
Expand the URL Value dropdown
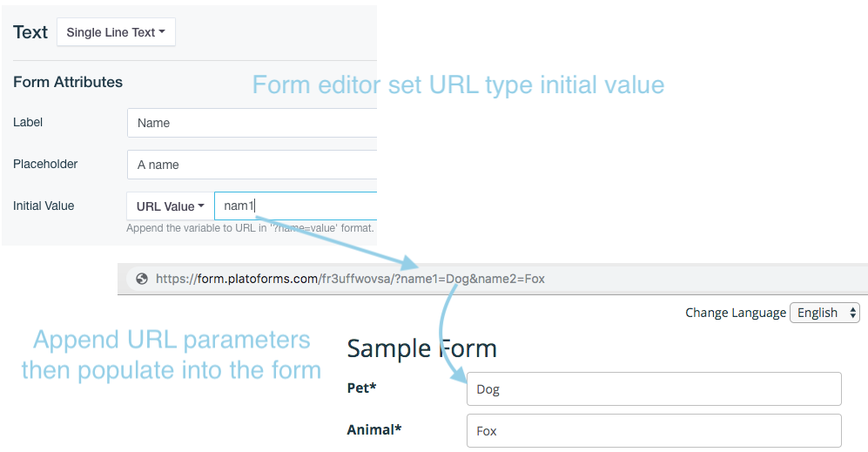click(170, 206)
